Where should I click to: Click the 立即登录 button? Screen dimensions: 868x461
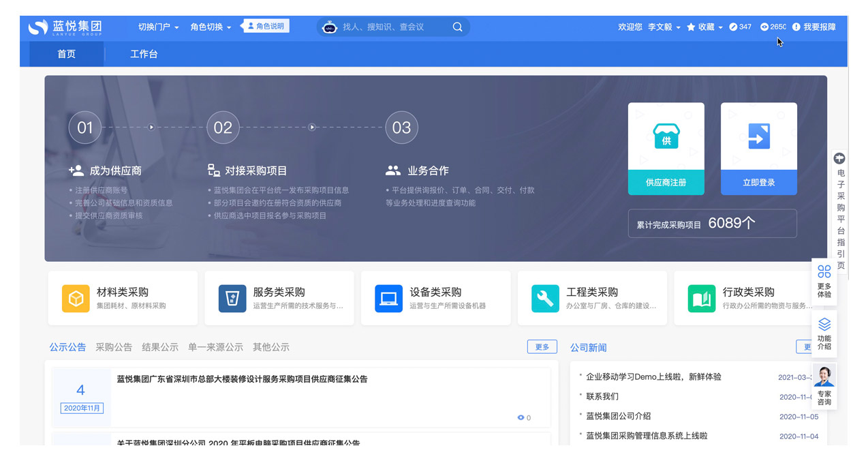click(758, 183)
